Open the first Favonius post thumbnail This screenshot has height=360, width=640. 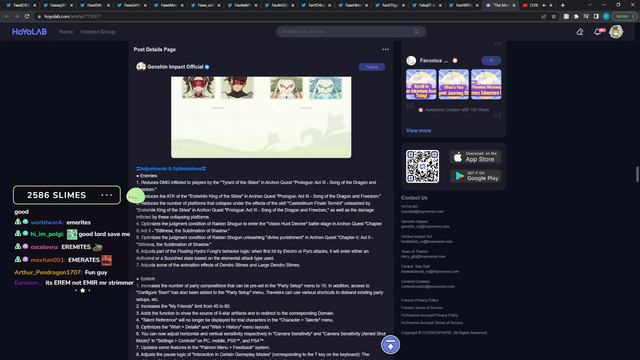pos(421,84)
